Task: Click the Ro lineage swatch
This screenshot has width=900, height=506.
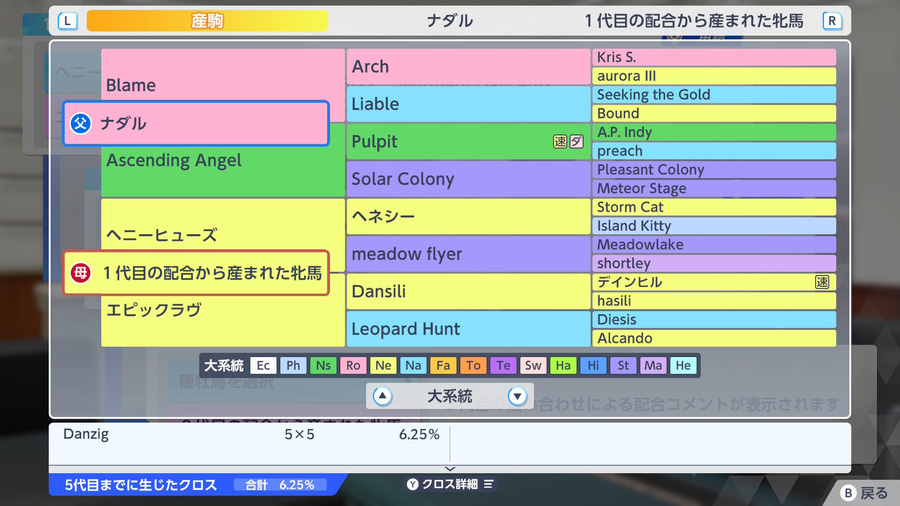Action: [353, 365]
